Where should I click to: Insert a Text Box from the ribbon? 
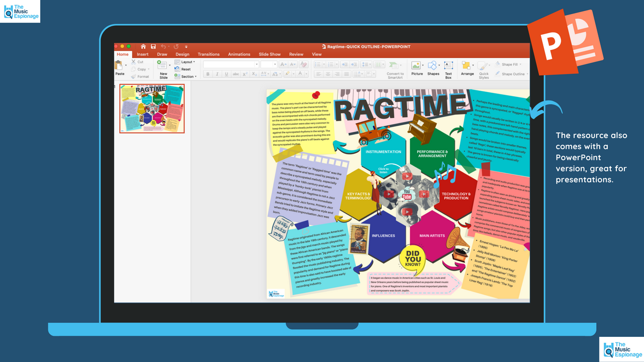click(x=448, y=66)
